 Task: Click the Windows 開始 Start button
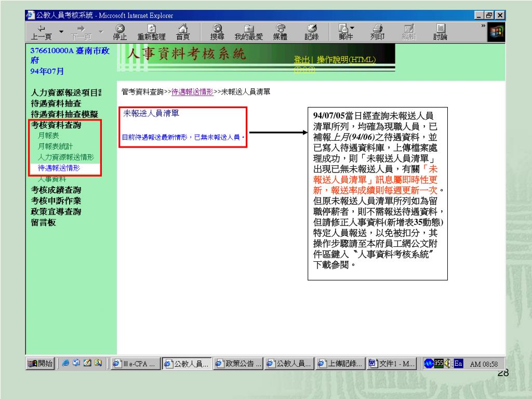pyautogui.click(x=41, y=364)
